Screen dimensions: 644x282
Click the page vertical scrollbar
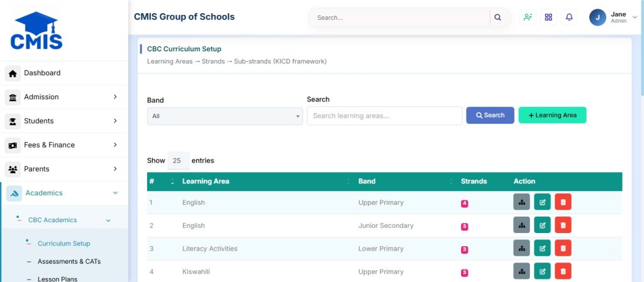[x=641, y=48]
